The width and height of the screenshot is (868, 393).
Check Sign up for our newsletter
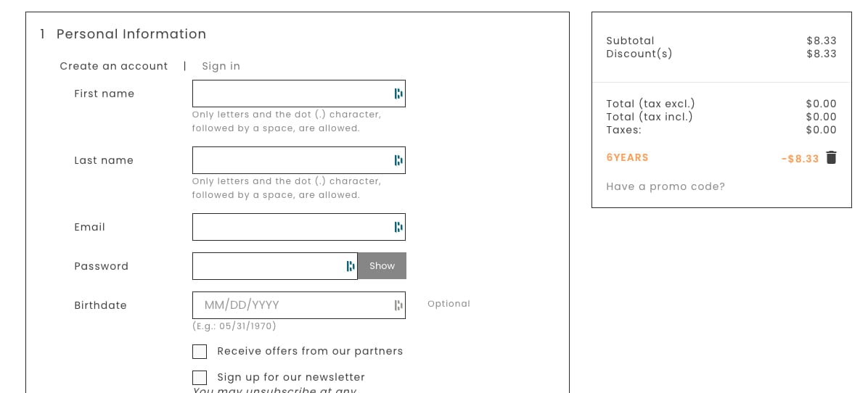click(200, 378)
